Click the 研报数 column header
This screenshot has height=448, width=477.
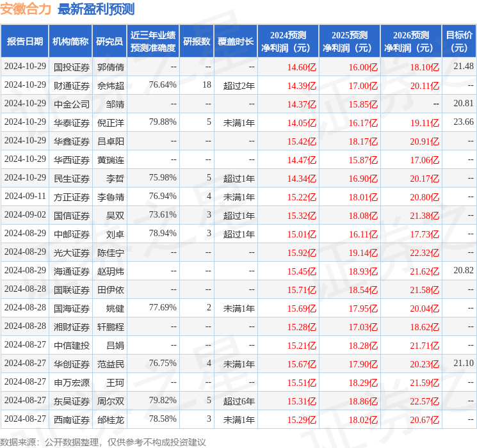[197, 42]
